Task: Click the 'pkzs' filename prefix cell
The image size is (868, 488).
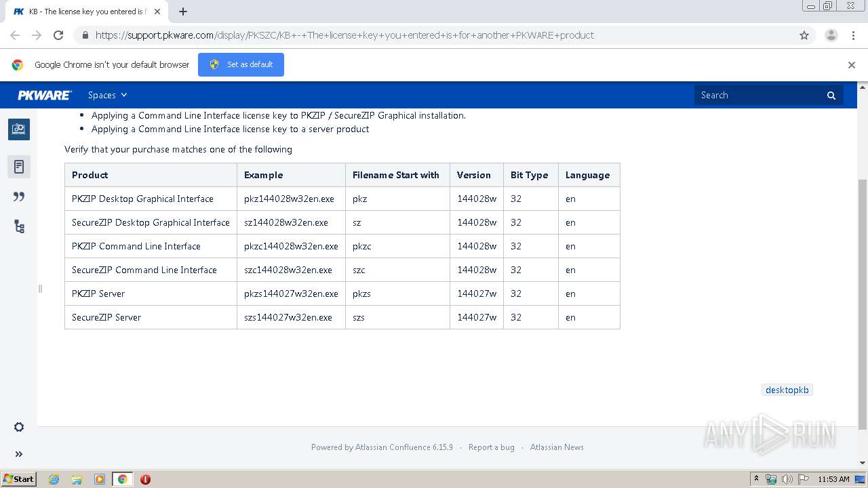Action: tap(397, 293)
